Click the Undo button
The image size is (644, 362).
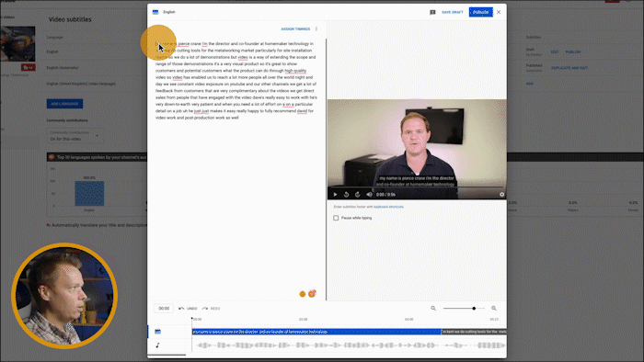coord(188,309)
